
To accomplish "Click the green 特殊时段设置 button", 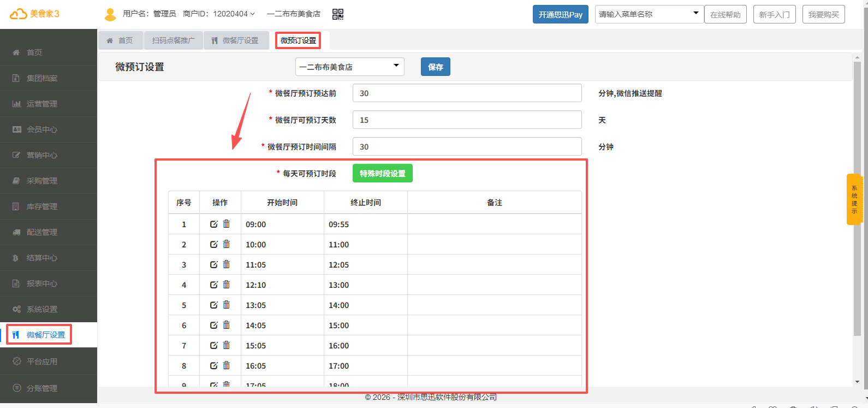I will coord(382,174).
